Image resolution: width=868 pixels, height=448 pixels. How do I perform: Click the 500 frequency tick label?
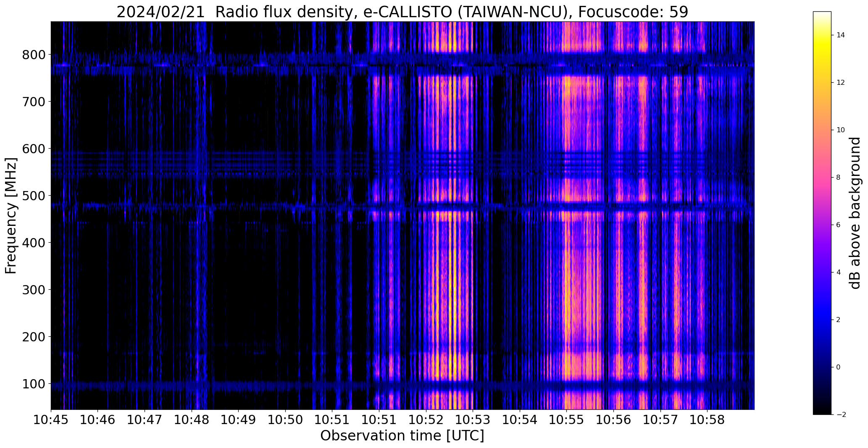coord(33,196)
